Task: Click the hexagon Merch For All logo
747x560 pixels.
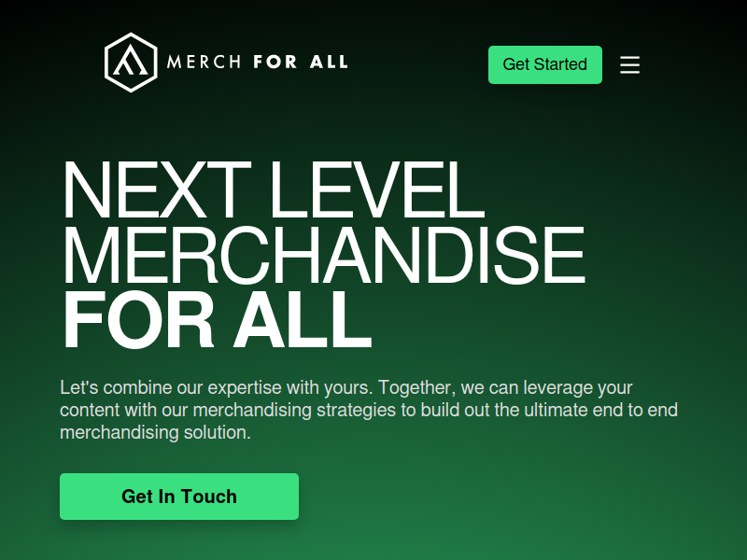Action: (x=131, y=63)
